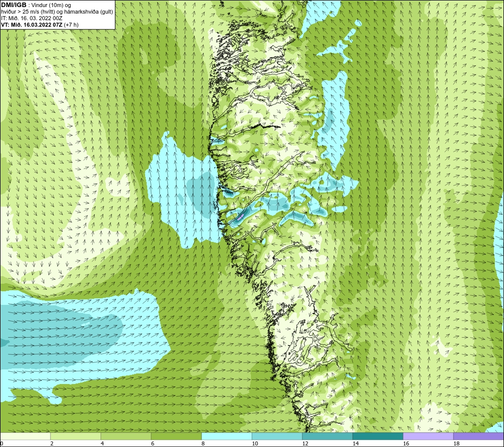Click the purple legend swatch above 18
The height and width of the screenshot is (447, 504).
[x=479, y=436]
